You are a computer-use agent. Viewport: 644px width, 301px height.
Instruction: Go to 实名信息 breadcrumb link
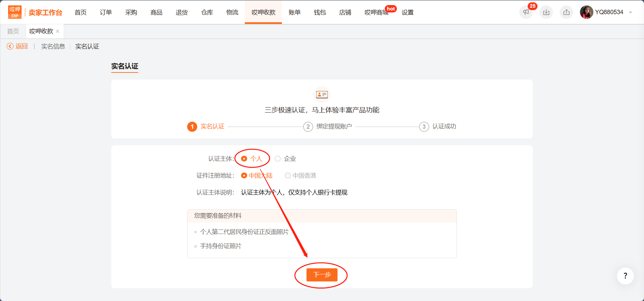[53, 47]
